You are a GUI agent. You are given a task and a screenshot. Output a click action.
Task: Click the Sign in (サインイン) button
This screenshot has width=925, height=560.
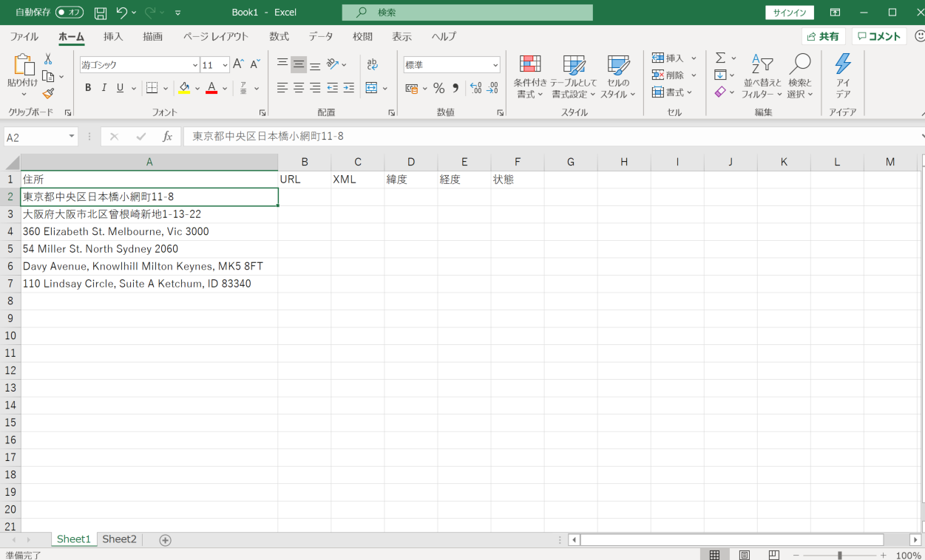tap(790, 13)
